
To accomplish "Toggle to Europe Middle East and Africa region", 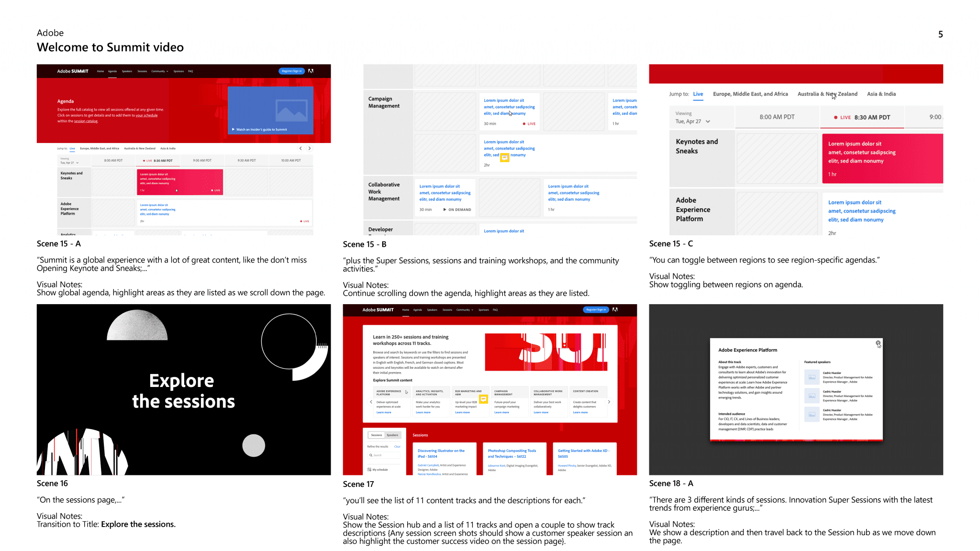I will pos(750,94).
